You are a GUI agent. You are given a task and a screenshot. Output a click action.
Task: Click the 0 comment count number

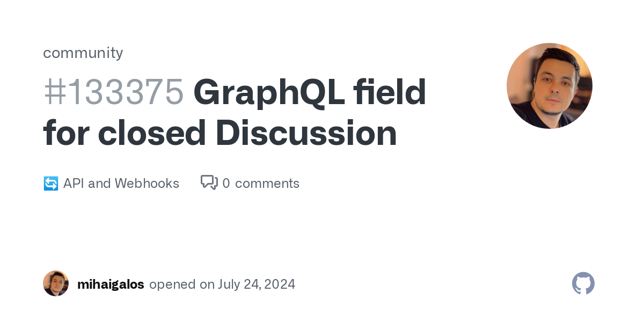coord(226,184)
